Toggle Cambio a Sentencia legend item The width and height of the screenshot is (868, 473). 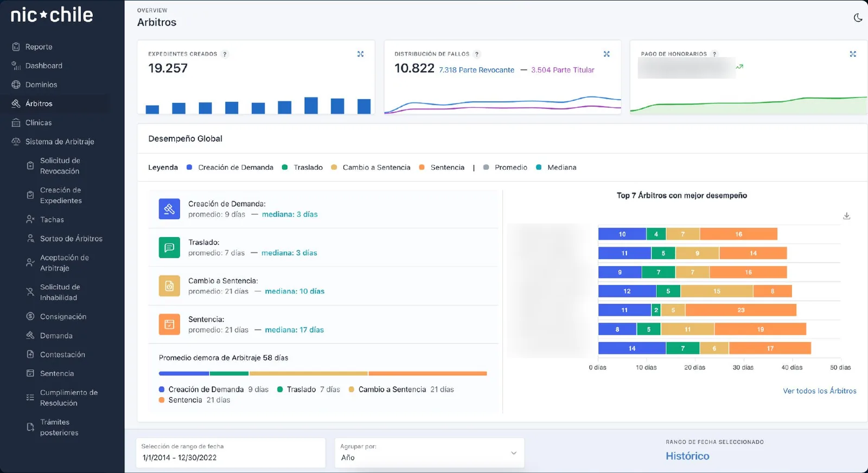click(x=371, y=168)
